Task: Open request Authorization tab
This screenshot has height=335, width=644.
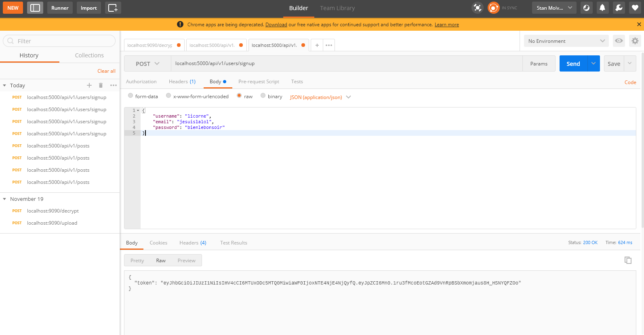Action: coord(141,82)
